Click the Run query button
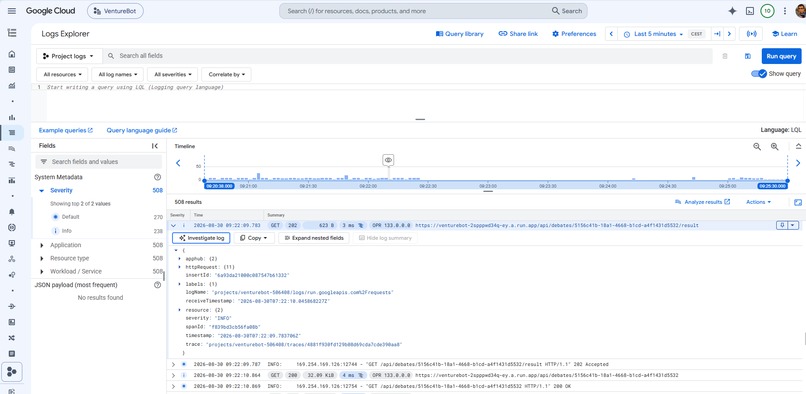This screenshot has height=394, width=806. tap(781, 56)
